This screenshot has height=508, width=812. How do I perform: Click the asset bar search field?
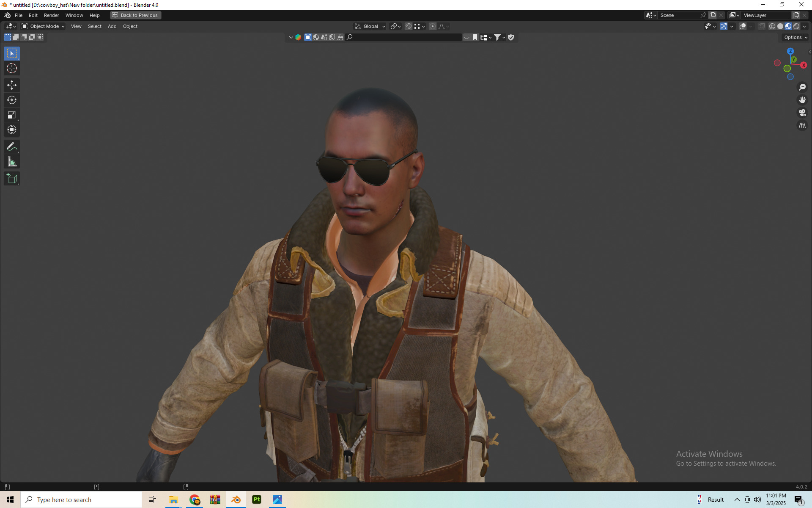[404, 37]
